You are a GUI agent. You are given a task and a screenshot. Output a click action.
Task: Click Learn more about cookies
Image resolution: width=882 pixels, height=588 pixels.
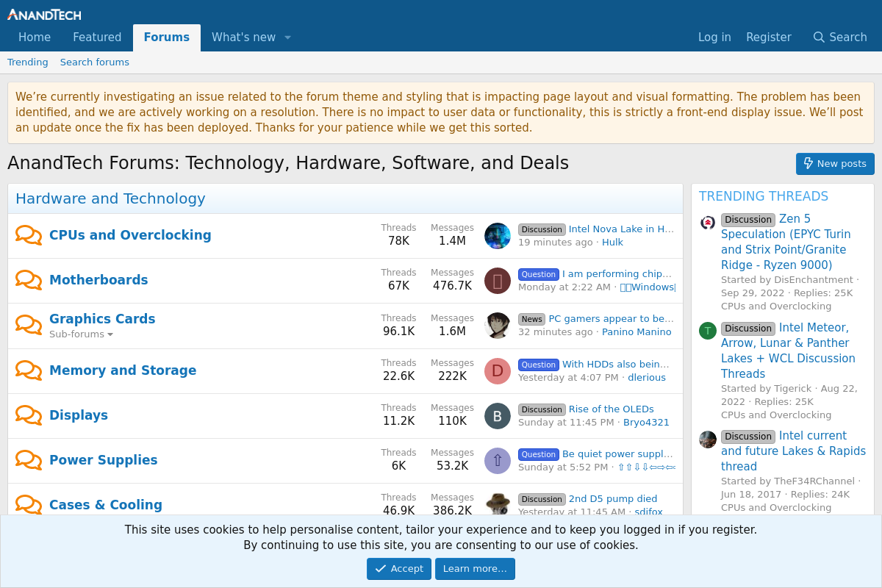475,569
